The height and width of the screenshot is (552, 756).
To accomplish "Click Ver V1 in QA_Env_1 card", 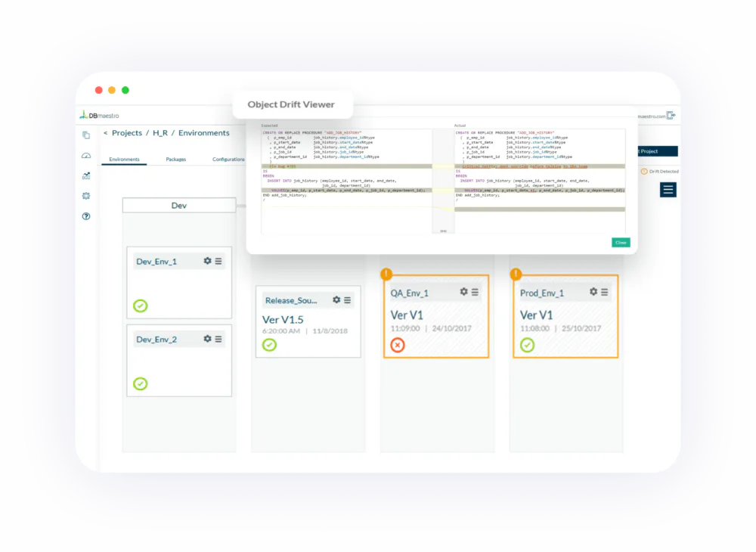I will click(x=407, y=315).
